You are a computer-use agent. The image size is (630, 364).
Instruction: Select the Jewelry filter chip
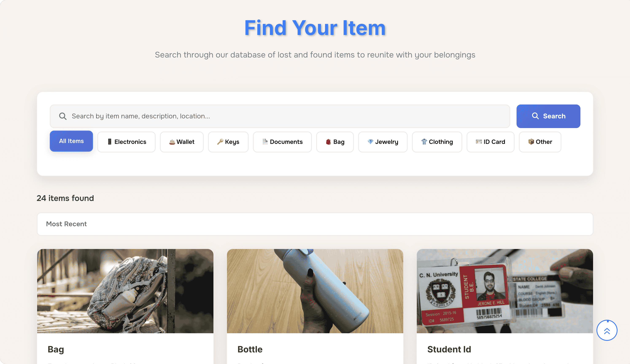[383, 142]
